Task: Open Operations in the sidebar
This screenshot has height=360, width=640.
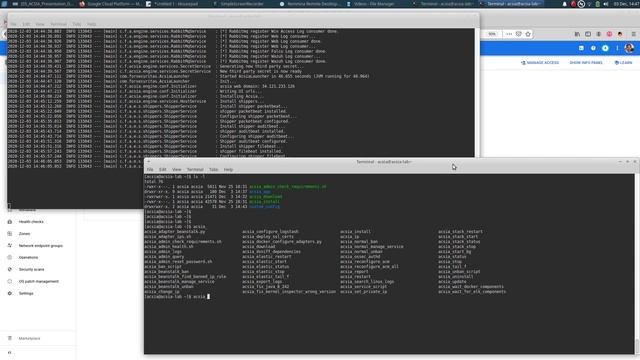Action: pos(28,258)
